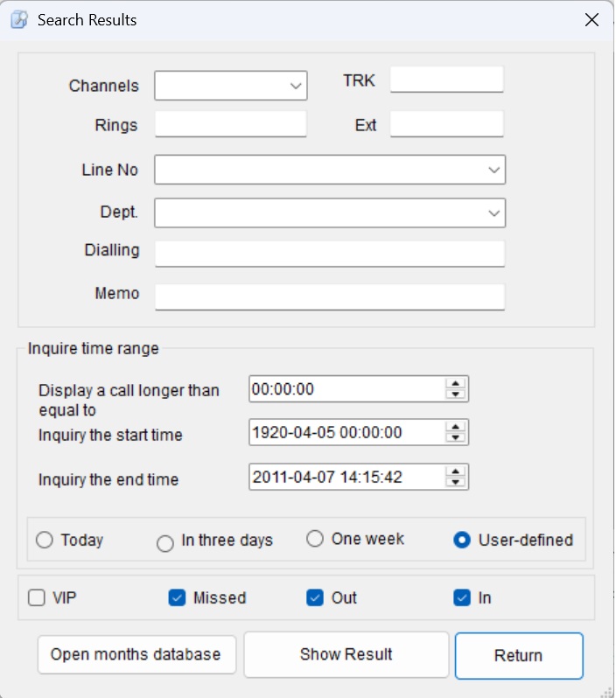This screenshot has height=698, width=616.
Task: Increase the call duration spinner value
Action: [x=455, y=383]
